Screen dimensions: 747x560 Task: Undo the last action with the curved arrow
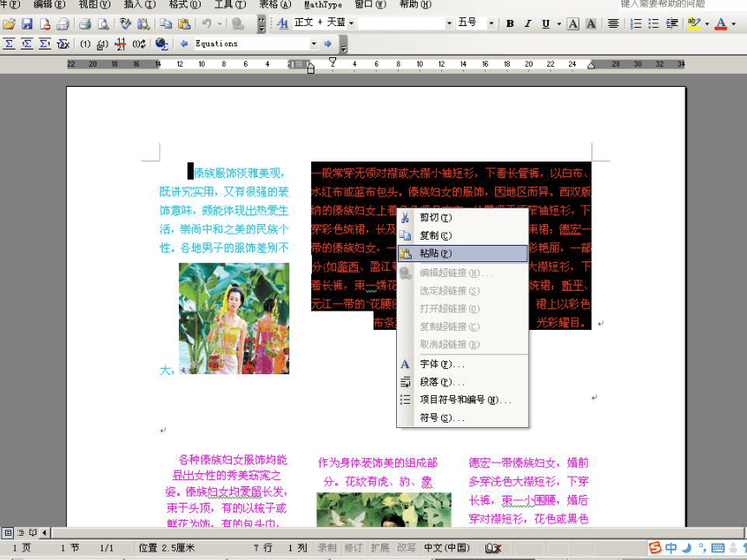pyautogui.click(x=207, y=23)
